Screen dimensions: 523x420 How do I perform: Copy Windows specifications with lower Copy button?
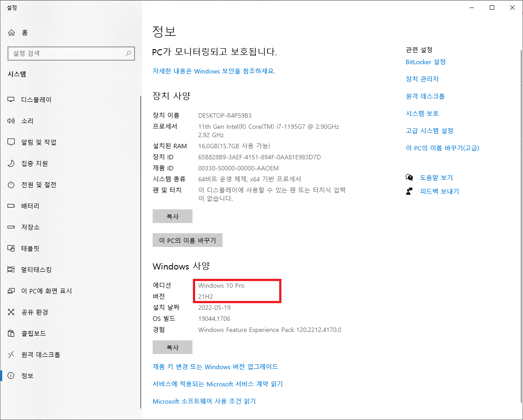pyautogui.click(x=172, y=347)
